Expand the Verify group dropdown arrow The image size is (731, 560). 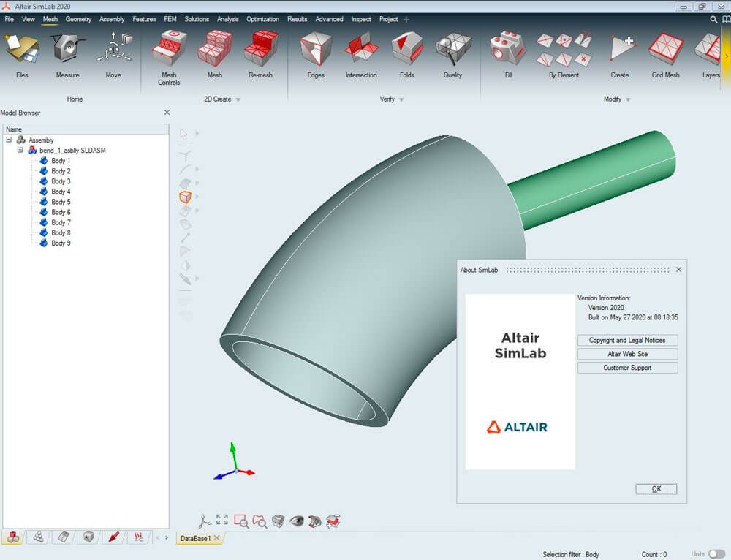click(401, 99)
